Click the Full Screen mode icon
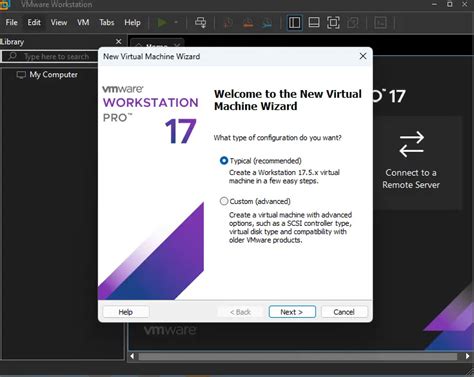Viewport: 474px width, 377px height. [x=333, y=23]
